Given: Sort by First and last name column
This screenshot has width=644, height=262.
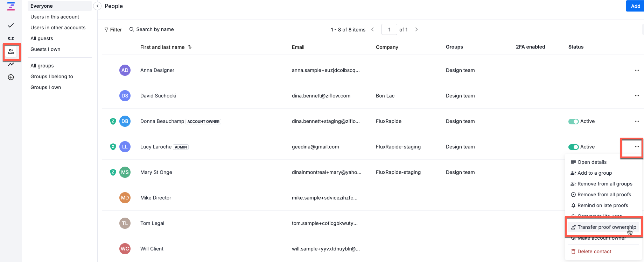Looking at the screenshot, I should click(x=166, y=47).
